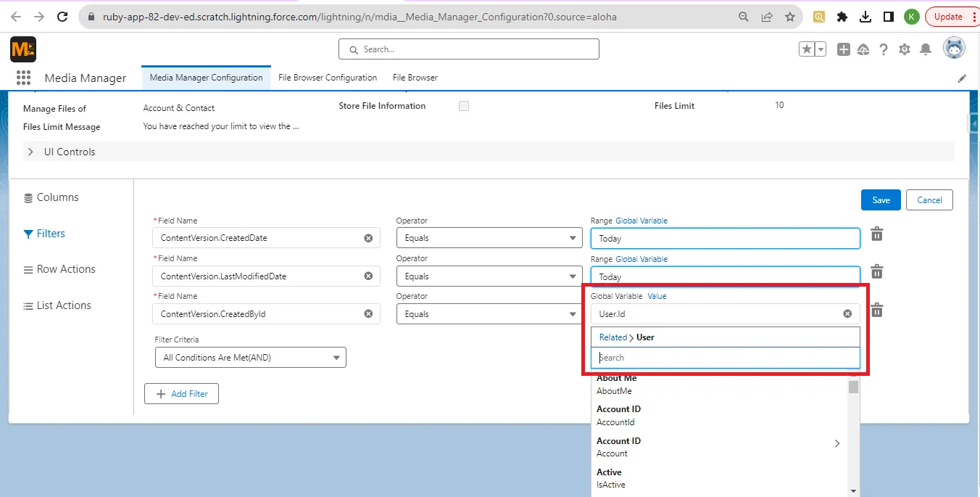Viewport: 980px width, 497px height.
Task: Enable the Store File Information checkbox
Action: point(463,106)
